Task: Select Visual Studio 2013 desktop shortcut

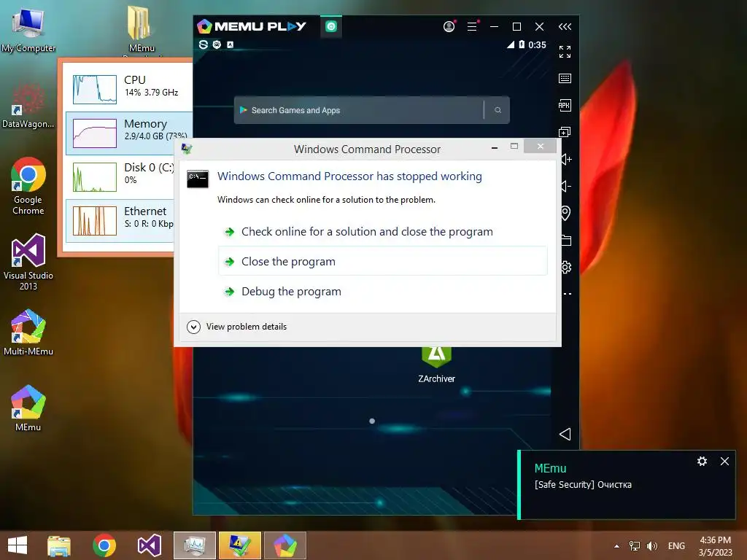Action: [x=28, y=262]
